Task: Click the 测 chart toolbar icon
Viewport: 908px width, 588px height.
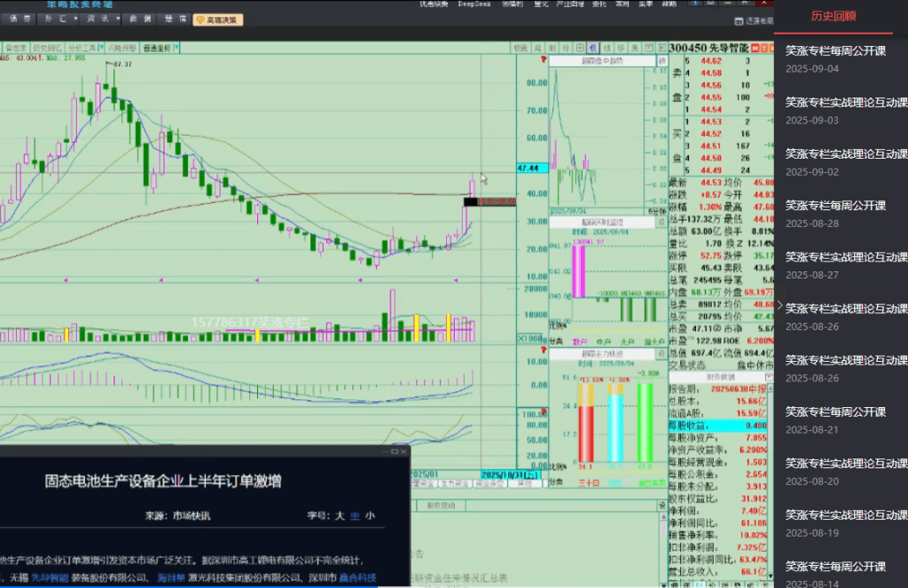Action: 552,48
